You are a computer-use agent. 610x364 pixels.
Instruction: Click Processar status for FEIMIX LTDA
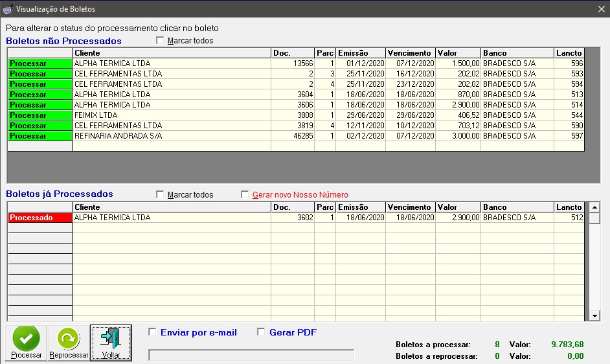click(x=40, y=115)
